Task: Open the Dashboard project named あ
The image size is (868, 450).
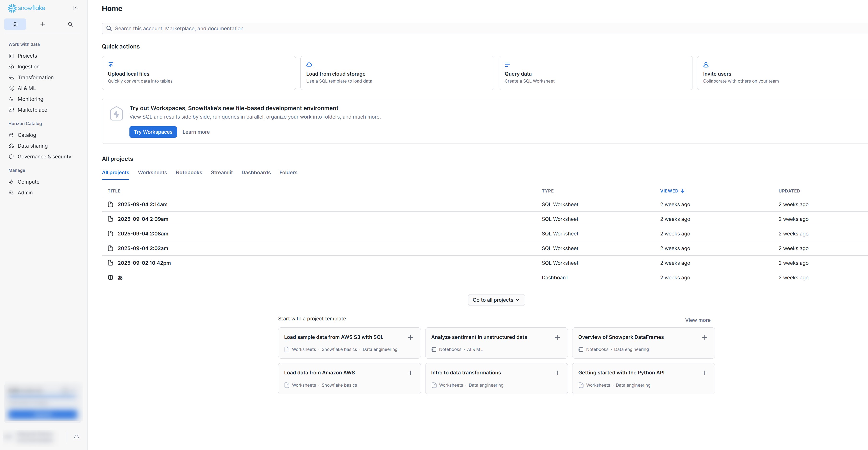Action: pyautogui.click(x=120, y=278)
